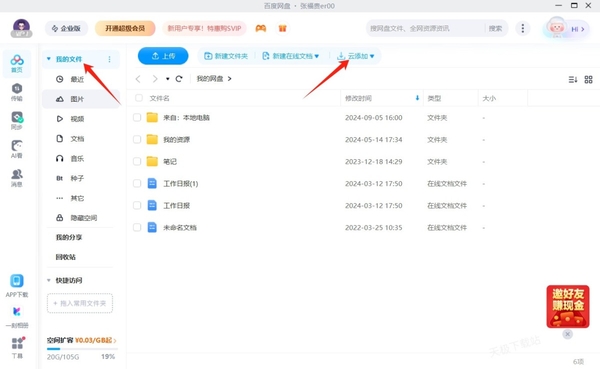The width and height of the screenshot is (600, 369).
Task: Click the 搜索 search button
Action: [495, 28]
